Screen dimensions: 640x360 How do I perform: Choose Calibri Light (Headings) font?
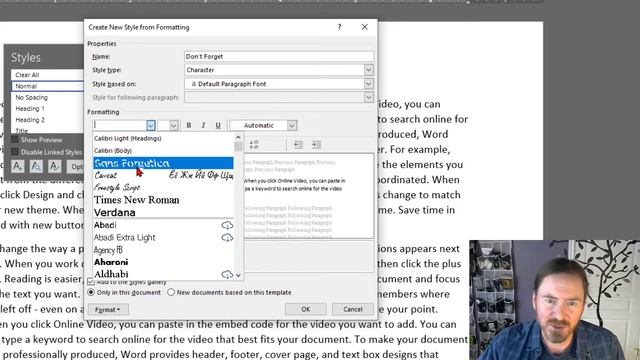point(163,138)
